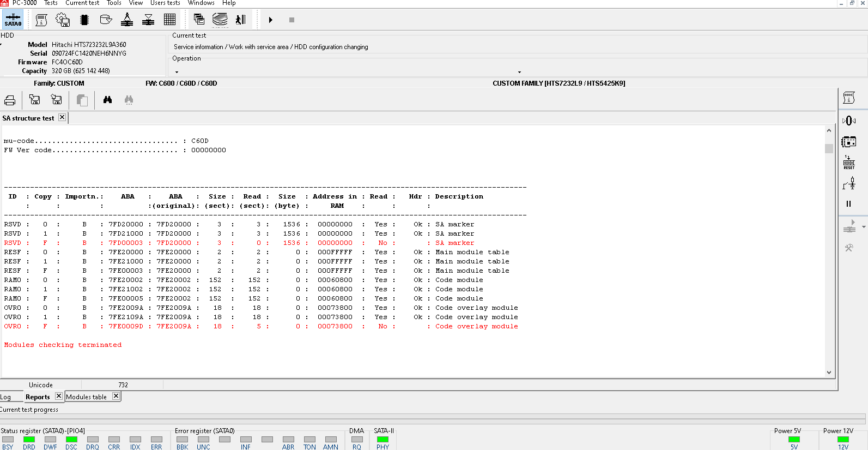Switch to the Modules table tab

pyautogui.click(x=87, y=397)
